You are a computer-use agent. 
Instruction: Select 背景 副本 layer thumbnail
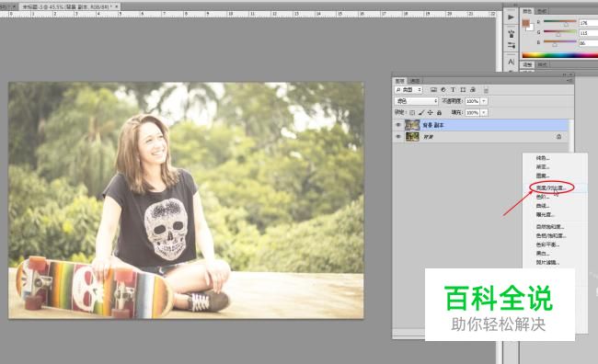(x=412, y=125)
